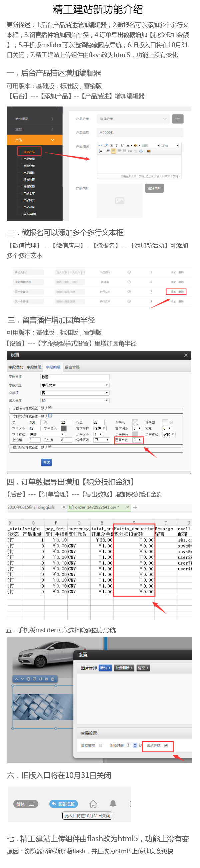This screenshot has height=868, width=200.
Task: Click the trash icon on the slider toolbar
Action: pos(53,679)
